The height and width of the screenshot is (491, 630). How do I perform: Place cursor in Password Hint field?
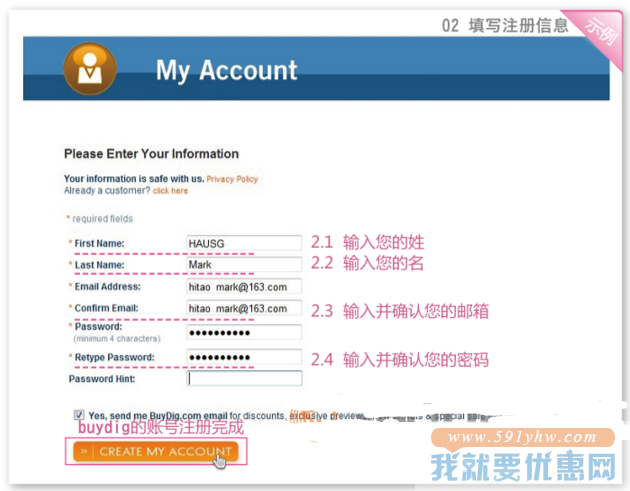(244, 378)
